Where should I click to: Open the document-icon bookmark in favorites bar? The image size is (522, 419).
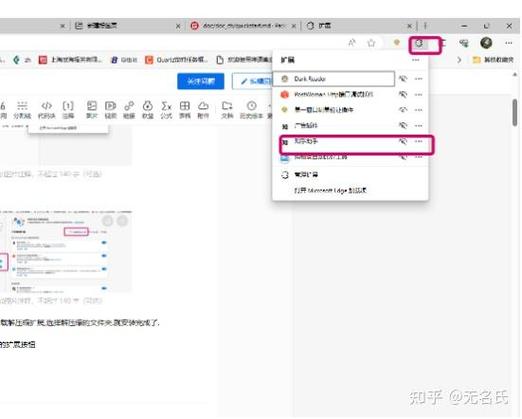244,60
